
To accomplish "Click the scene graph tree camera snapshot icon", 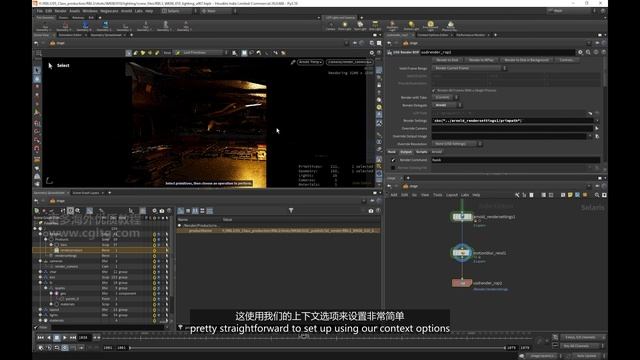I will click(162, 211).
